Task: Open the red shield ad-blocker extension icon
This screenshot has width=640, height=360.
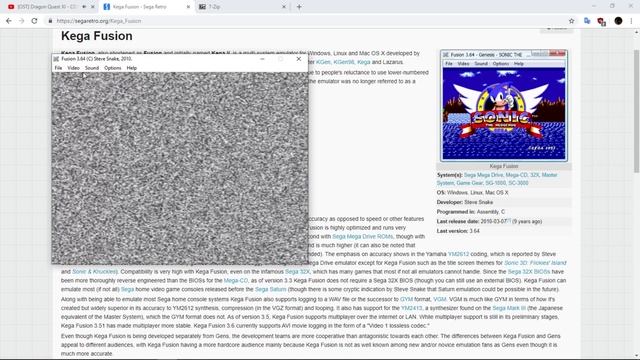Action: (601, 21)
